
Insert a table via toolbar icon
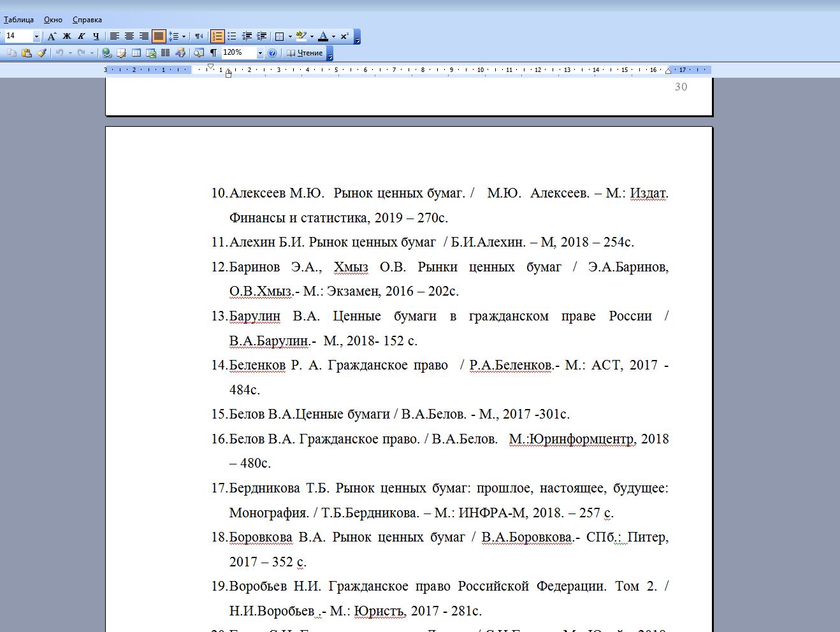click(136, 53)
